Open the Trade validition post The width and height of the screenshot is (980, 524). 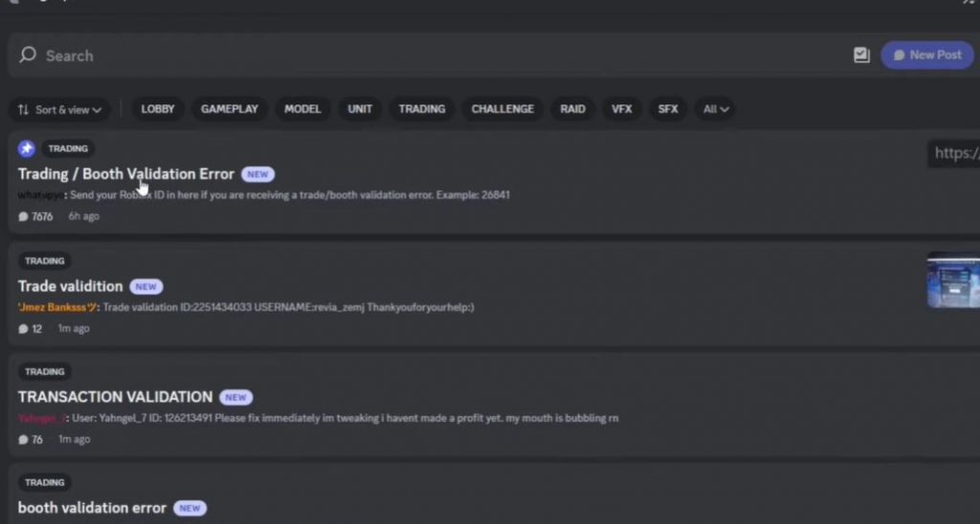point(70,287)
